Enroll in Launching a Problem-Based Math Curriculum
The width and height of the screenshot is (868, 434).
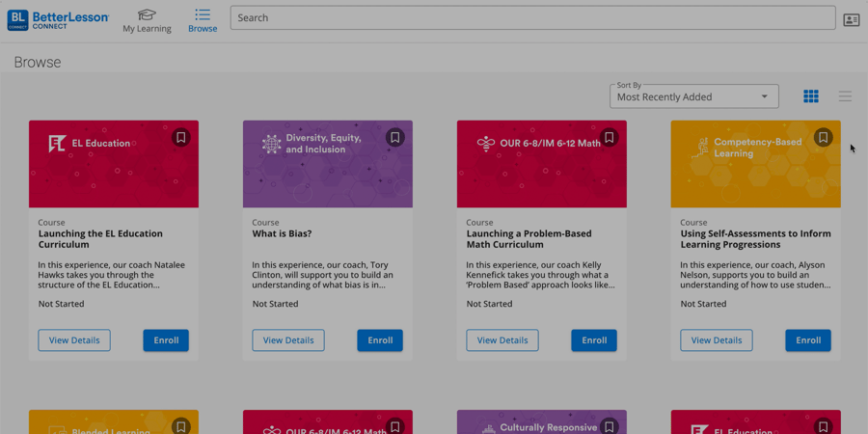[594, 340]
